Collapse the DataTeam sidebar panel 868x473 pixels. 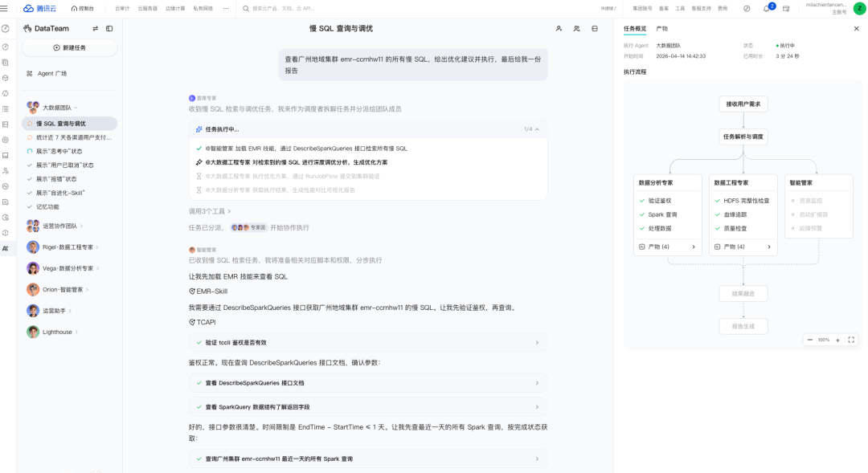109,28
